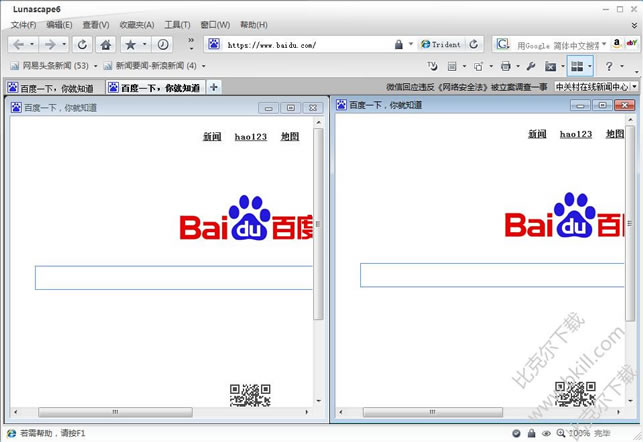Screen dimensions: 643x442
Task: Go forward with the Forward arrow button
Action: tap(50, 44)
